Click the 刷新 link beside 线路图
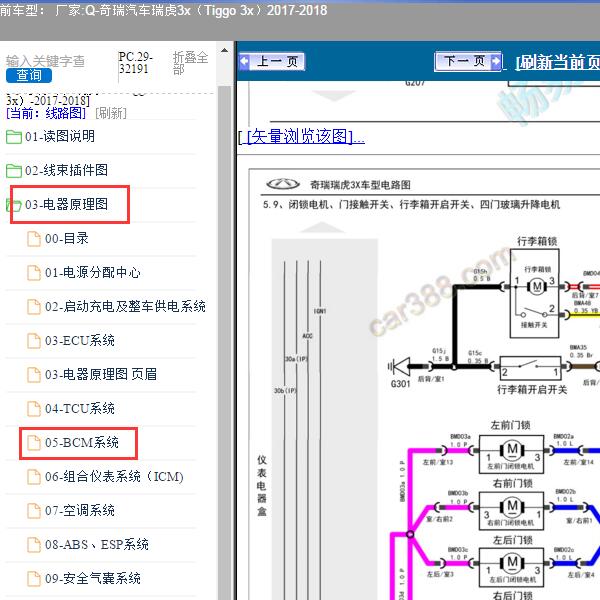This screenshot has height=600, width=600. 111,113
